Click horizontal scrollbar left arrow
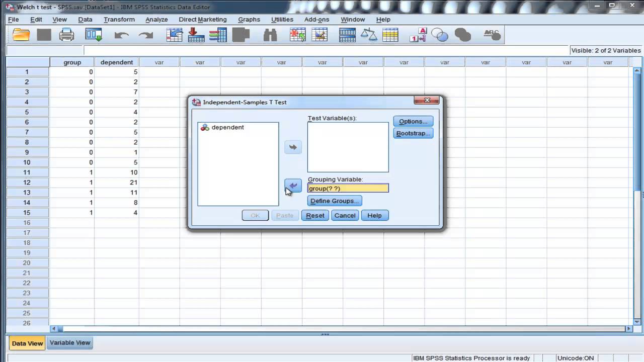This screenshot has height=362, width=644. point(54,329)
